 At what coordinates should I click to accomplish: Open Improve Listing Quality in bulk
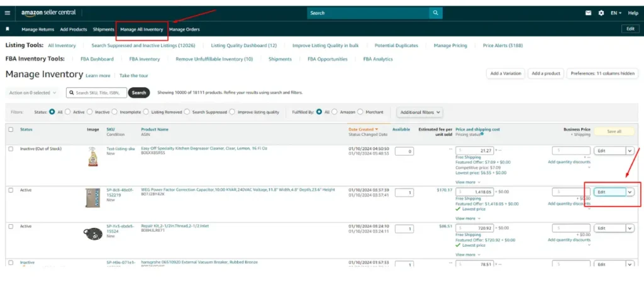[x=325, y=45]
